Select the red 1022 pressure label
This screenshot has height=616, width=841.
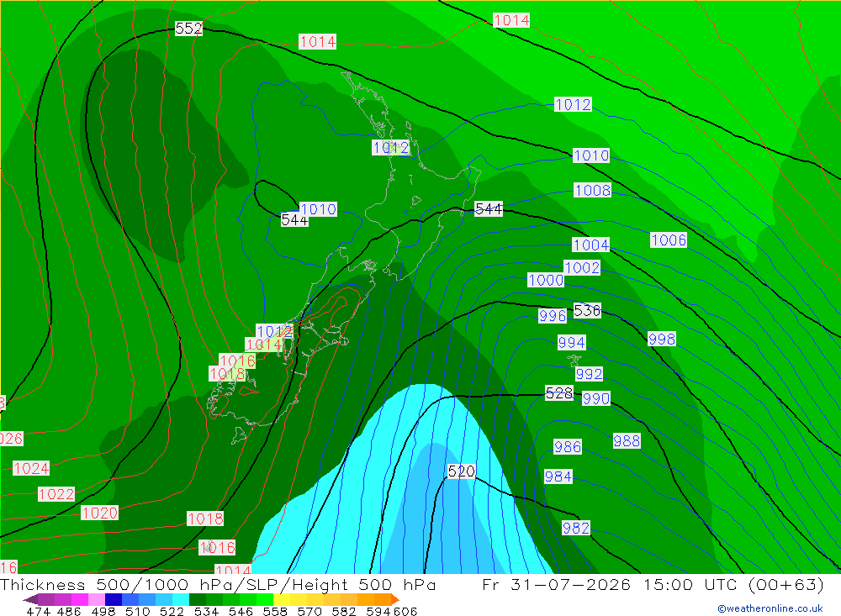coord(56,494)
